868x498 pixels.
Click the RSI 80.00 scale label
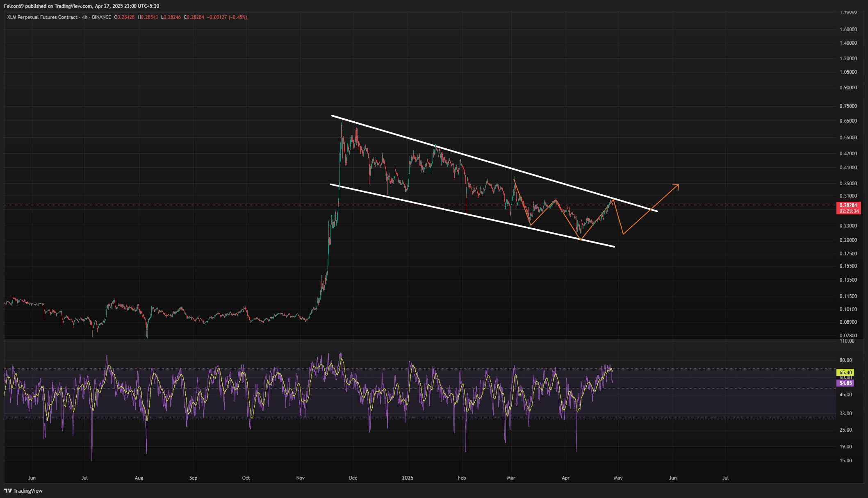[x=845, y=360]
